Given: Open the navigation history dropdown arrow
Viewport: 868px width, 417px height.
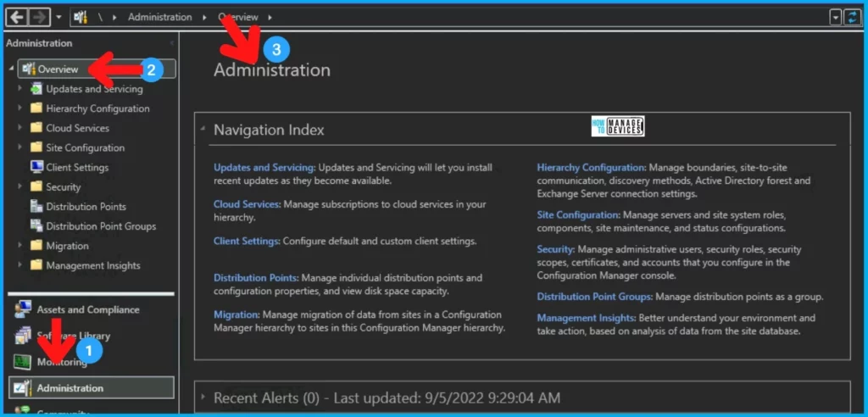Looking at the screenshot, I should click(x=58, y=17).
